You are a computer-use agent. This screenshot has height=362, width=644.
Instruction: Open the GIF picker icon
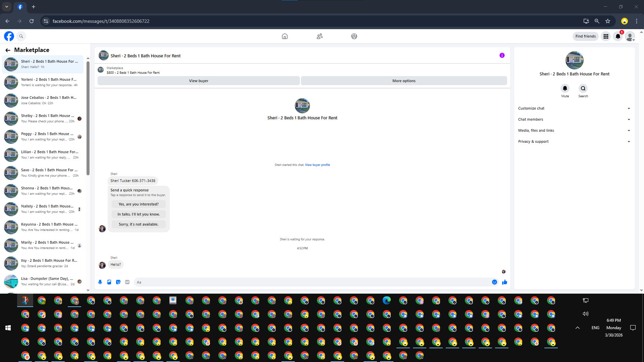(x=127, y=282)
